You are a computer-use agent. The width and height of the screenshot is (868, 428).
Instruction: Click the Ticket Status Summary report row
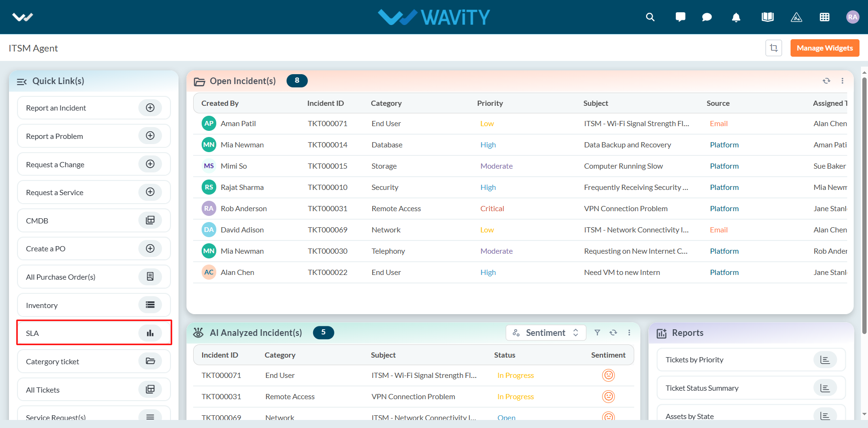click(751, 388)
